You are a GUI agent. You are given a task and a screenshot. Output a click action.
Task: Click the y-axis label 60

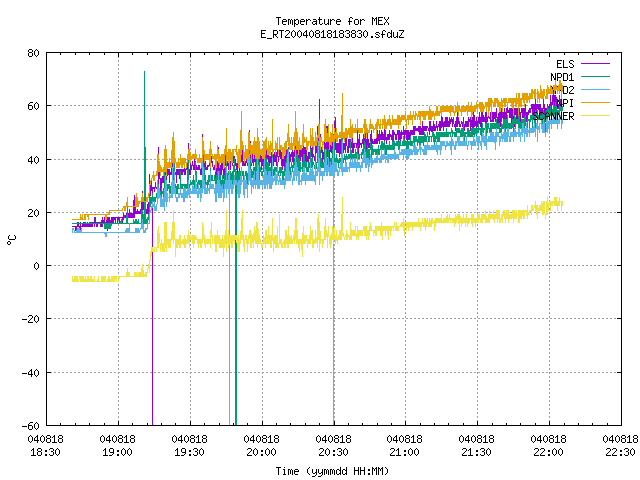pyautogui.click(x=33, y=106)
